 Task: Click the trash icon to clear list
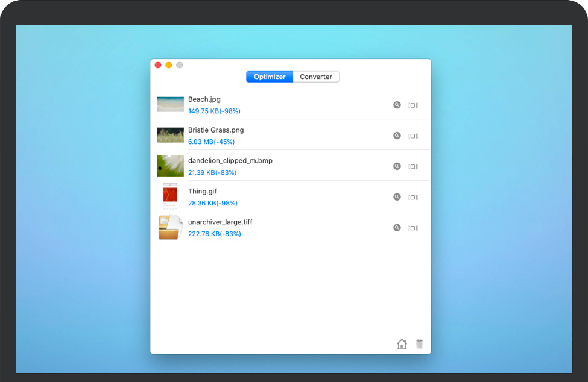point(420,344)
